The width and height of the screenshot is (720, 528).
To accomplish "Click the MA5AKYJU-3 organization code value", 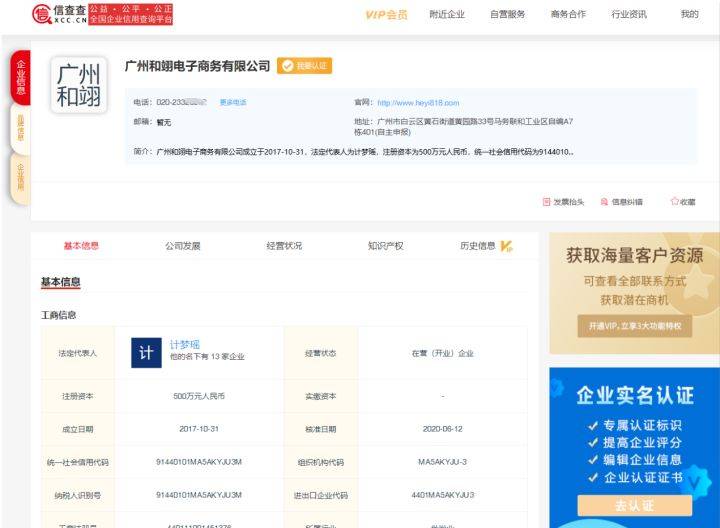I will (443, 462).
